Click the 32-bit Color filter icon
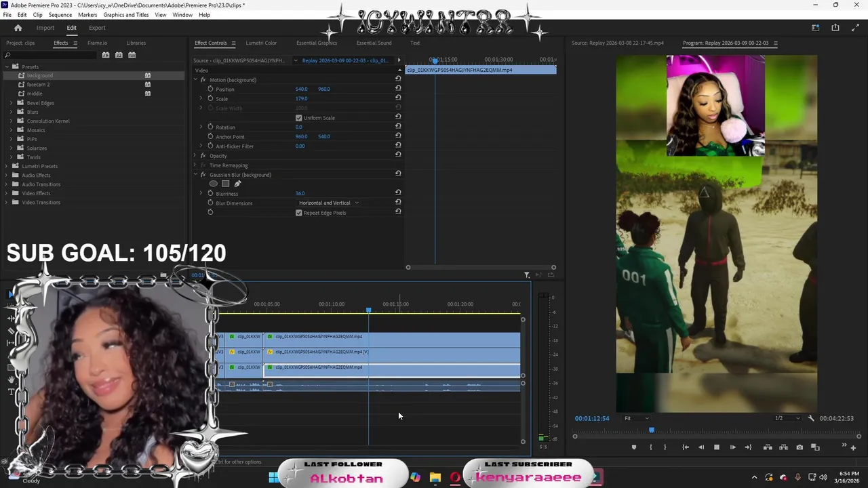The width and height of the screenshot is (868, 488). [119, 55]
